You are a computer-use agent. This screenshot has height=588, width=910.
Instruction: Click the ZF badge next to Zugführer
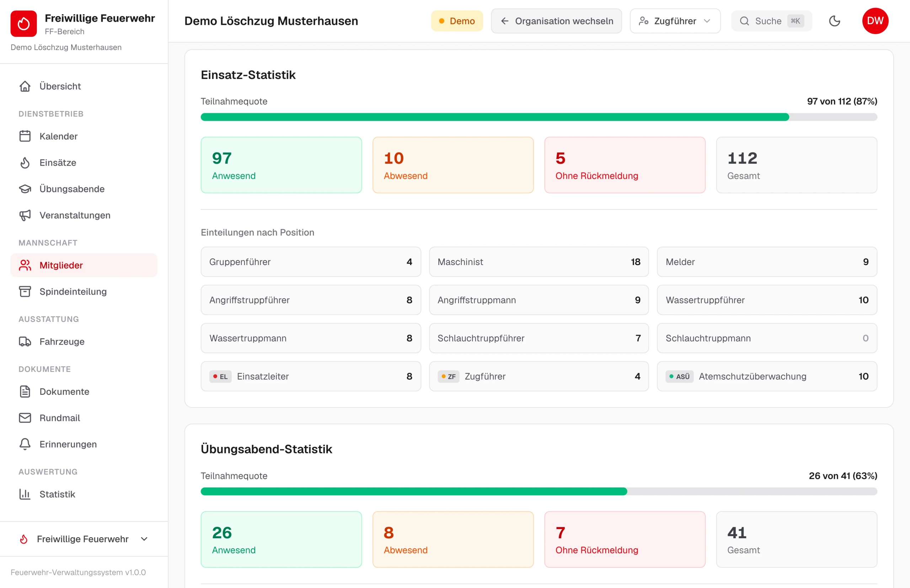(x=449, y=377)
